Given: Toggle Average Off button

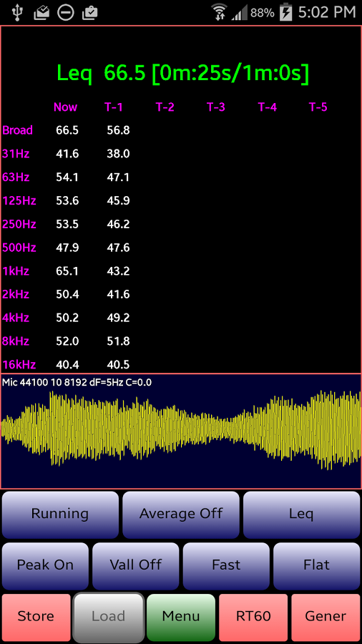Looking at the screenshot, I should (x=181, y=514).
